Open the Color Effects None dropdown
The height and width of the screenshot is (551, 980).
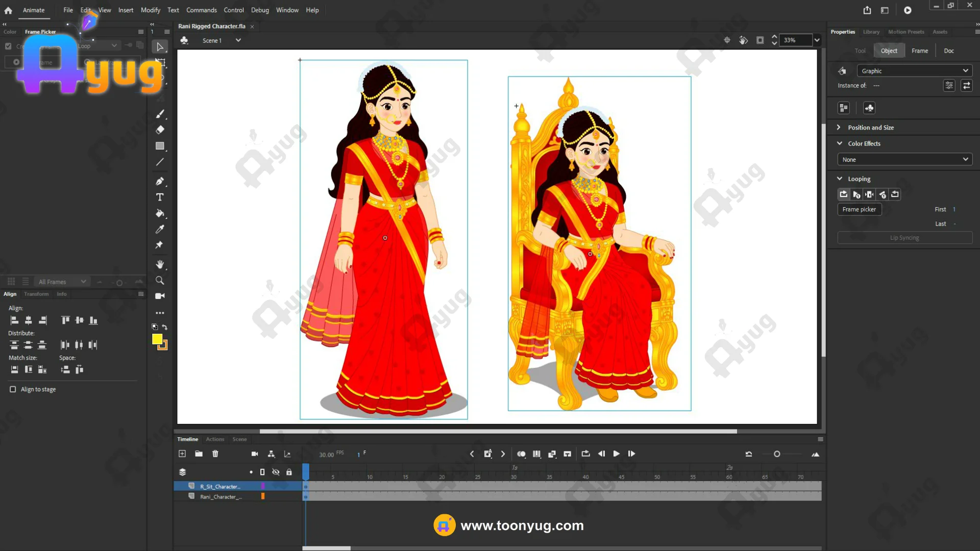pyautogui.click(x=904, y=160)
